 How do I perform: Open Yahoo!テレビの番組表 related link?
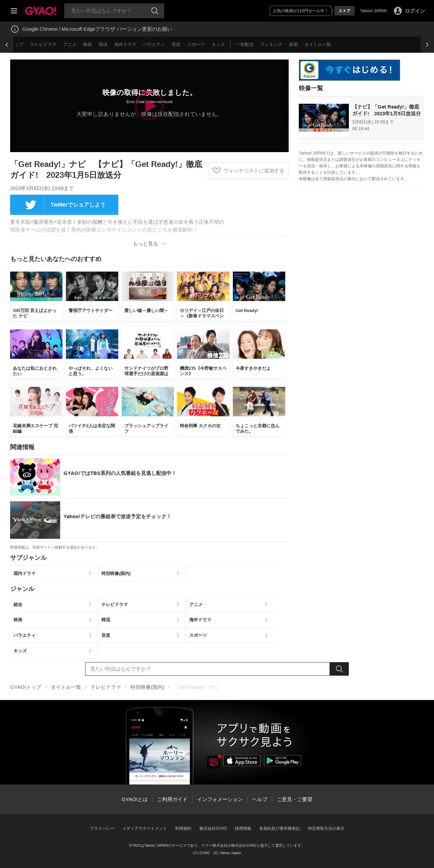point(149,520)
